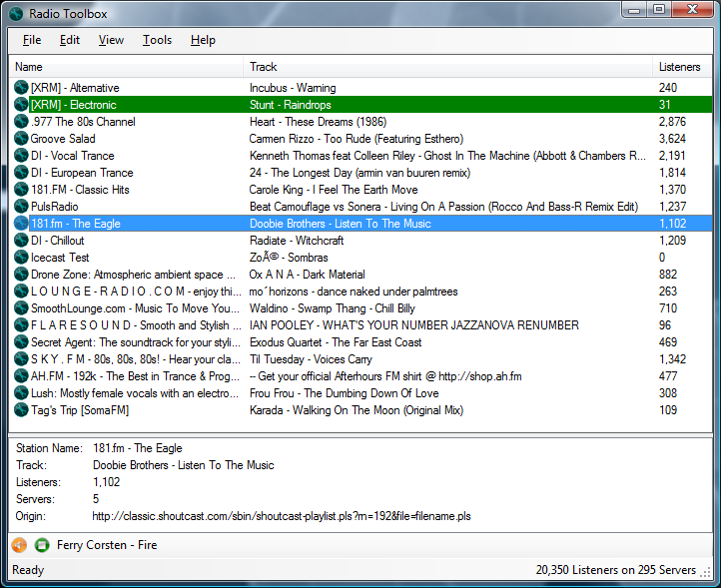Click globe icon of Drone Zone station
Image resolution: width=721 pixels, height=588 pixels.
click(21, 275)
